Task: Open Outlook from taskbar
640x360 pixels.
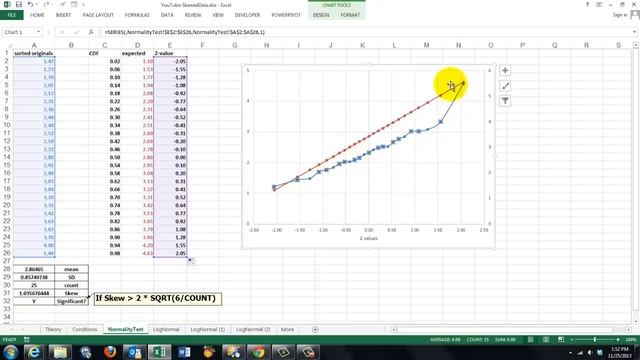Action: 134,352
